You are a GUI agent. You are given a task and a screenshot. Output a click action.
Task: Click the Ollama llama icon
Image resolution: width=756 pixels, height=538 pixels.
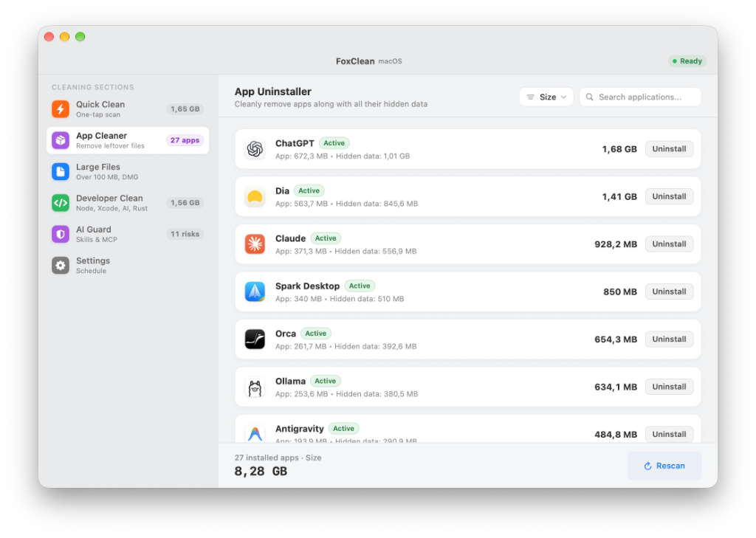click(x=255, y=387)
